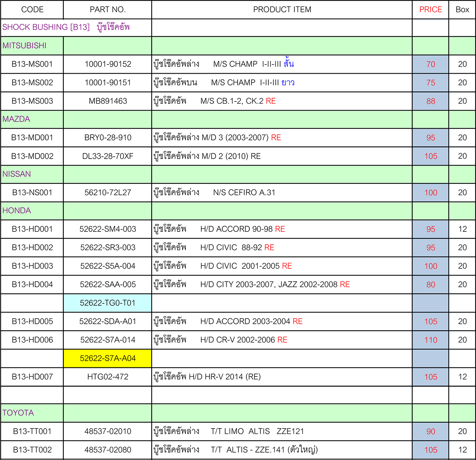Click the PART NO. column header
This screenshot has height=460, width=476.
click(x=108, y=10)
